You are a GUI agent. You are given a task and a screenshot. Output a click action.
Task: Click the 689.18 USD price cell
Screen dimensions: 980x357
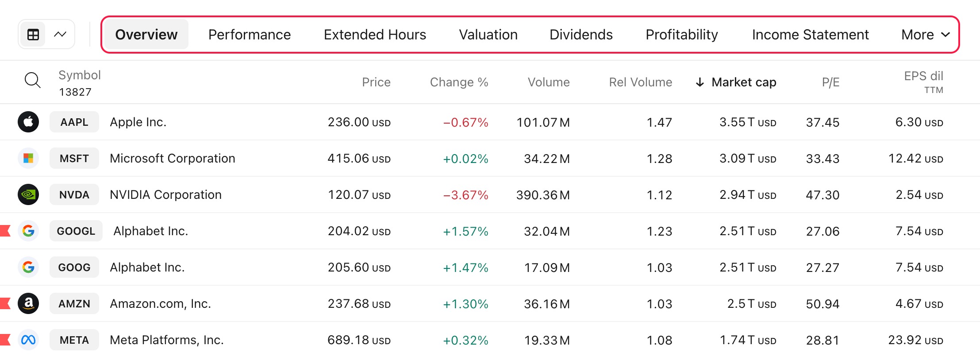click(359, 340)
